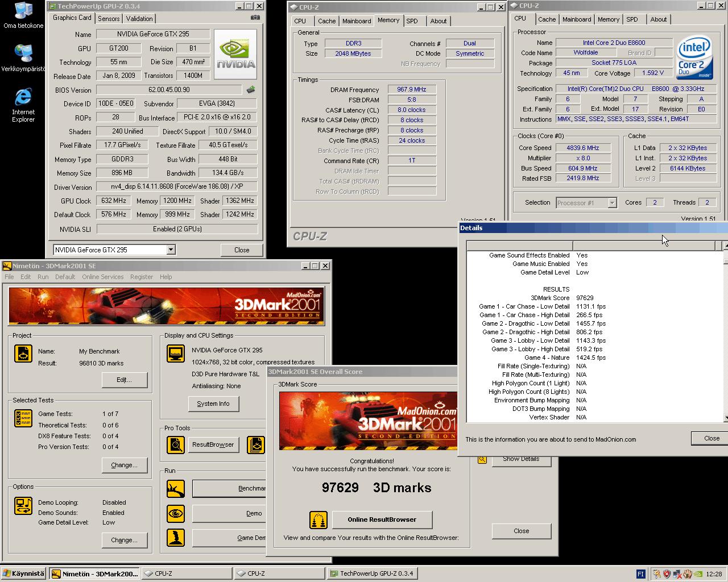Click the BIOS save chip icon in GPU-Z

[x=250, y=90]
